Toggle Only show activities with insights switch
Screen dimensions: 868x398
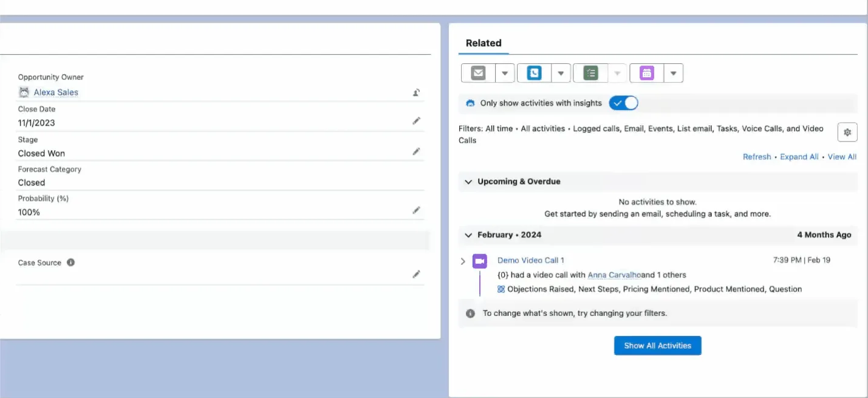(624, 103)
